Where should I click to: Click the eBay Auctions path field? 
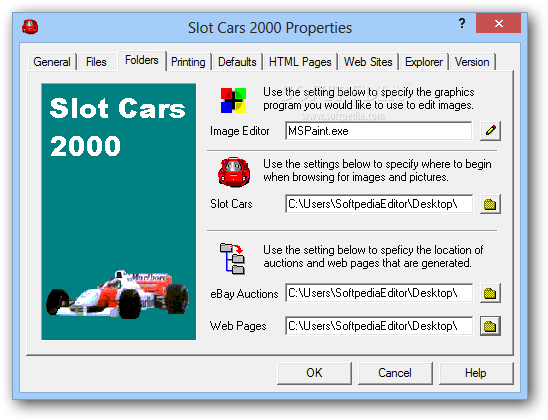coord(378,293)
